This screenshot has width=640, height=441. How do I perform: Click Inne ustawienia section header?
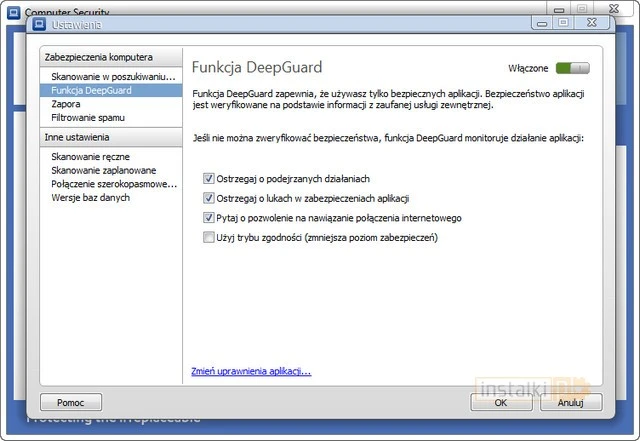click(111, 137)
